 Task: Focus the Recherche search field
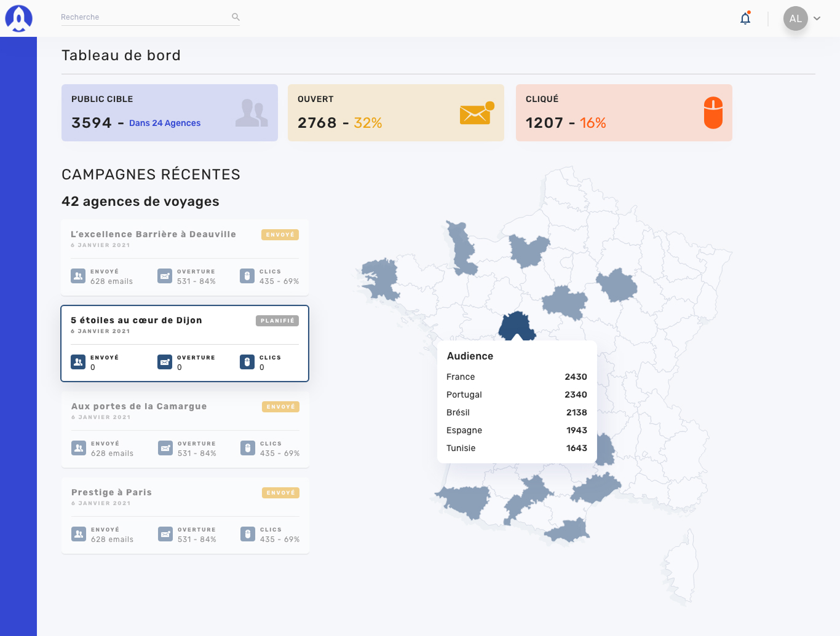coord(145,17)
